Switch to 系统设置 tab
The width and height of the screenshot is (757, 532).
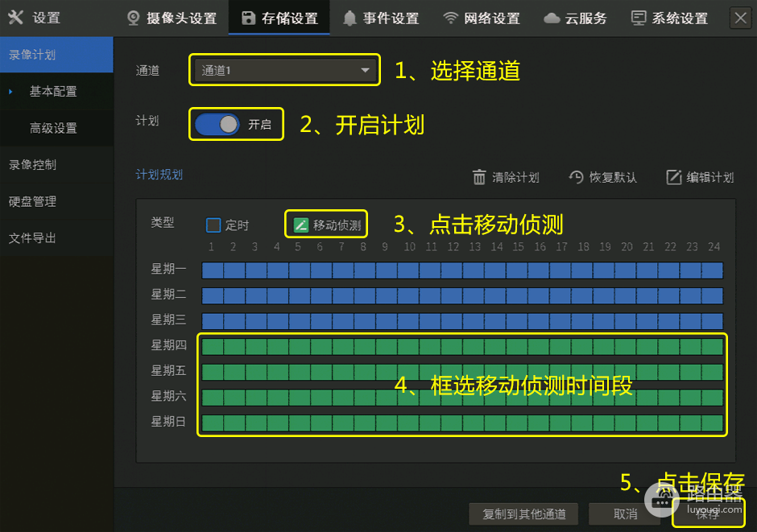(x=669, y=19)
